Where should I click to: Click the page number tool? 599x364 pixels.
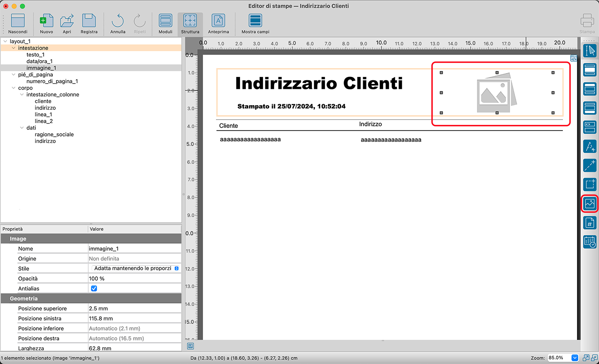tap(589, 223)
